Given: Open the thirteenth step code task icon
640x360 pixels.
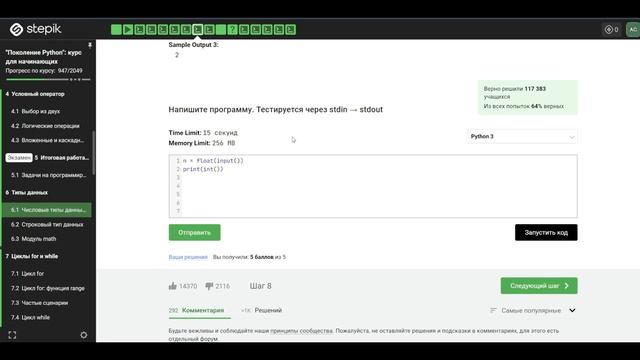Looking at the screenshot, I should pyautogui.click(x=256, y=29).
